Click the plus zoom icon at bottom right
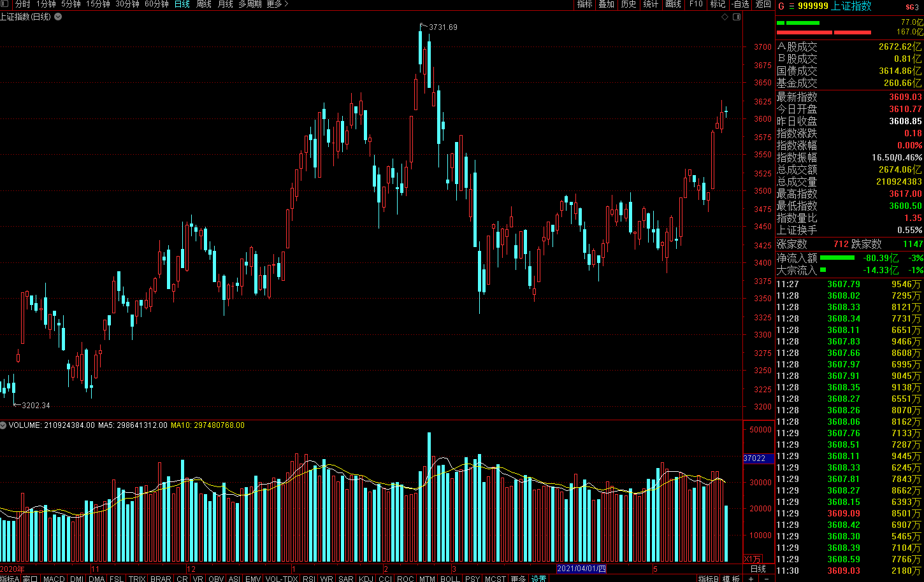Viewport: 924px width, 582px height. pos(751,579)
